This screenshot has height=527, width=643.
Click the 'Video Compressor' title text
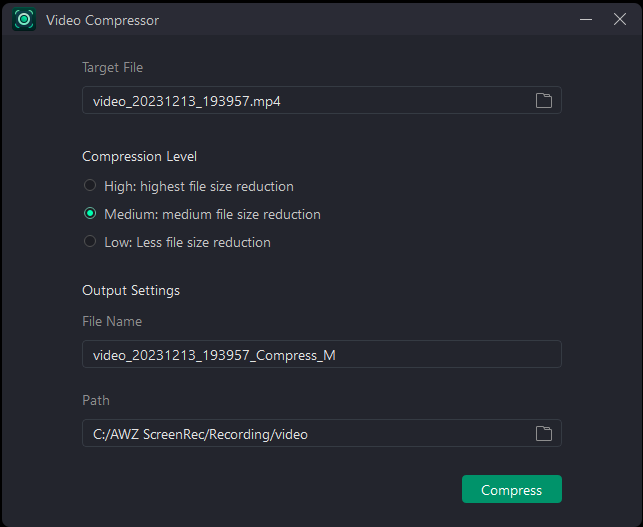point(103,21)
